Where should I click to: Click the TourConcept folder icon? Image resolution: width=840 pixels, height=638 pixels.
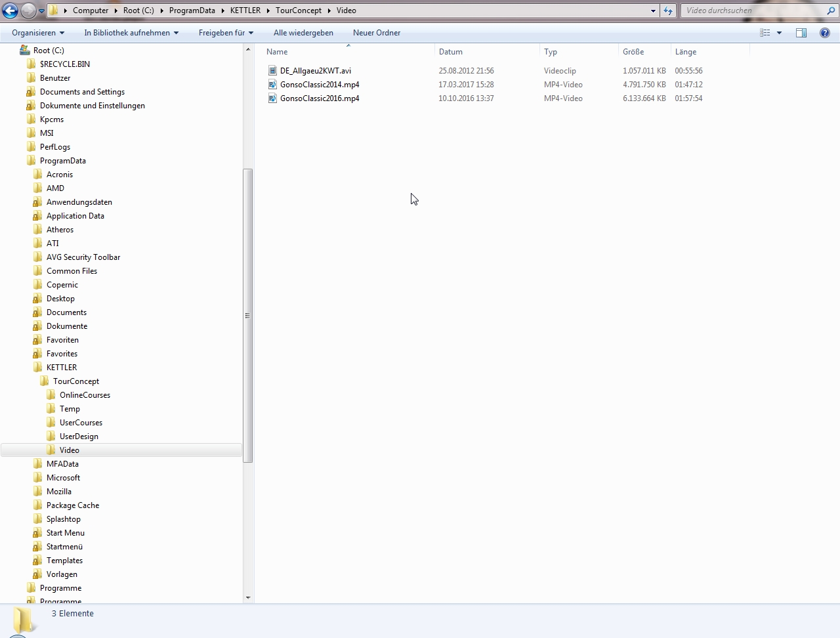point(44,381)
